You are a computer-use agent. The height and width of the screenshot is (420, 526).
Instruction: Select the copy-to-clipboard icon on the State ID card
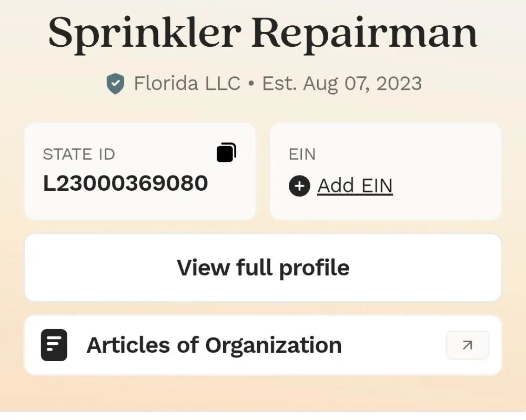coord(226,153)
